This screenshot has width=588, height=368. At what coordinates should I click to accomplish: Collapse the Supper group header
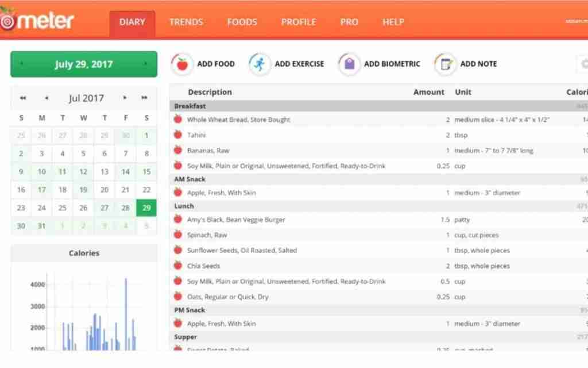tap(379, 337)
